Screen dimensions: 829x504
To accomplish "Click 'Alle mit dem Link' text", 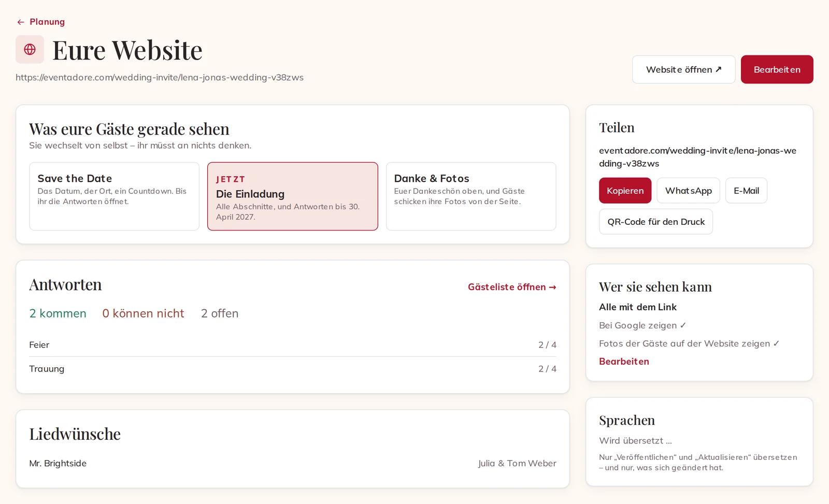I will point(638,307).
